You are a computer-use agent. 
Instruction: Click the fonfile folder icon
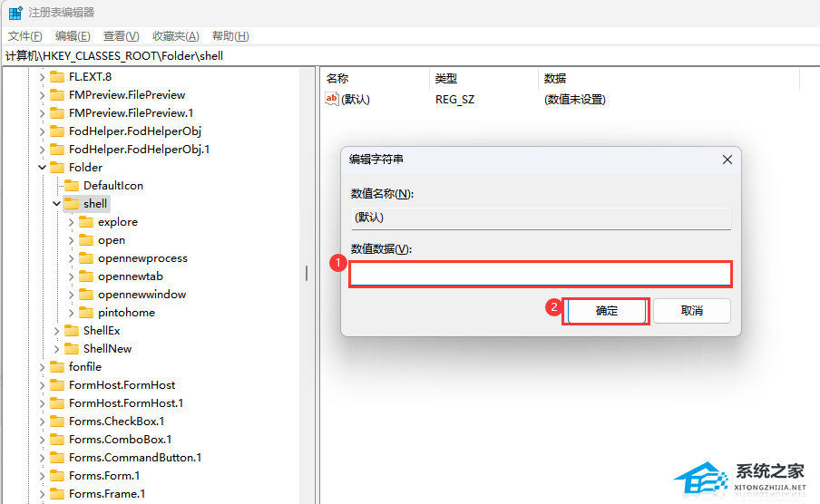coord(57,367)
